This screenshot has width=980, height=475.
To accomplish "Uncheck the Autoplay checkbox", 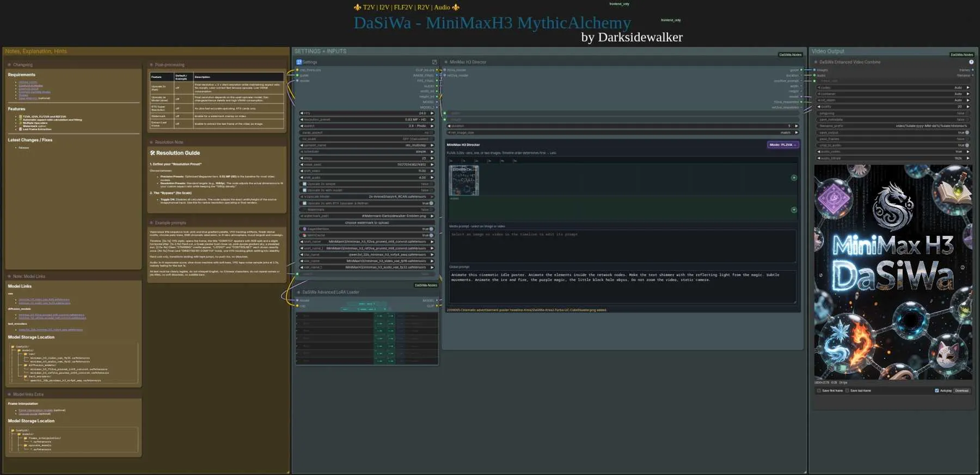I will pos(937,391).
